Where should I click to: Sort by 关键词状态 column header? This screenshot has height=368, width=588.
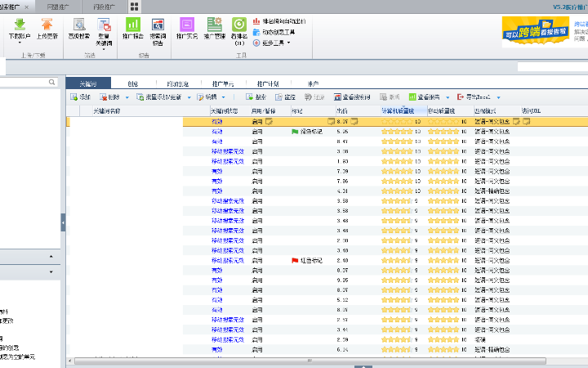point(229,110)
